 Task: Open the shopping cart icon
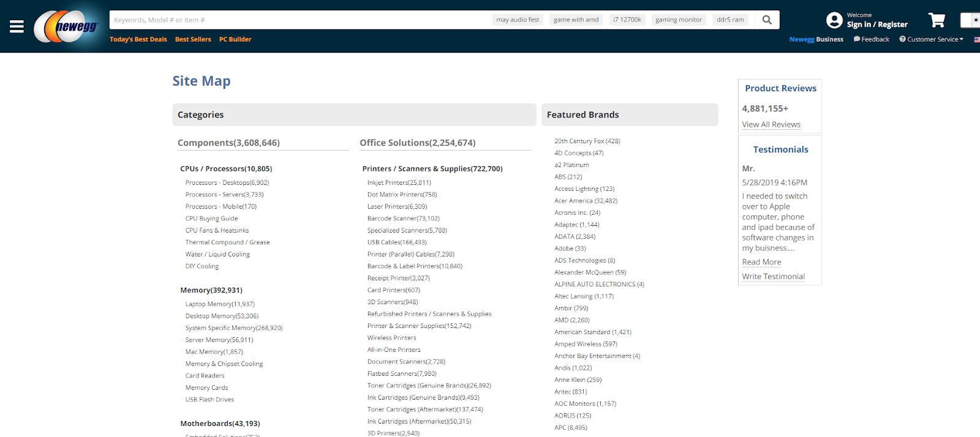coord(937,20)
